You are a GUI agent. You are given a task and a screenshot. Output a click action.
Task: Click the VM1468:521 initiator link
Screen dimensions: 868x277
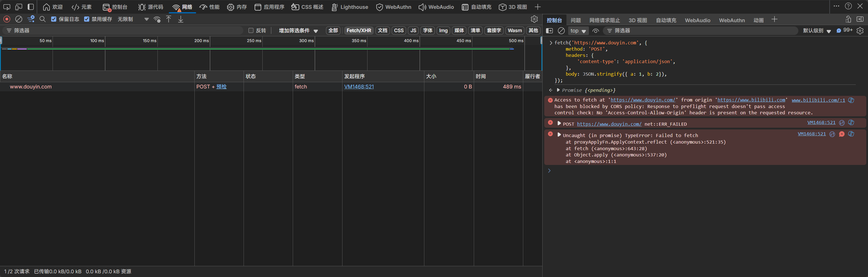[359, 87]
